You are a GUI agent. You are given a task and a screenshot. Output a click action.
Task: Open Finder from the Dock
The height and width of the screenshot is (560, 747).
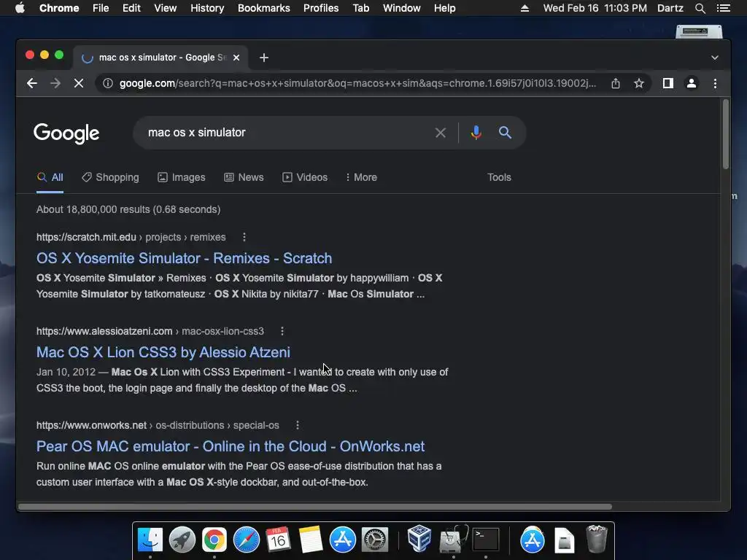pos(150,540)
